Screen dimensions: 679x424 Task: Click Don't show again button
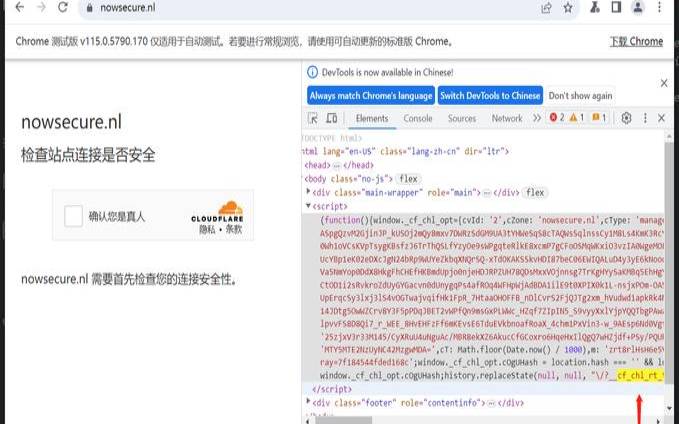coord(580,96)
